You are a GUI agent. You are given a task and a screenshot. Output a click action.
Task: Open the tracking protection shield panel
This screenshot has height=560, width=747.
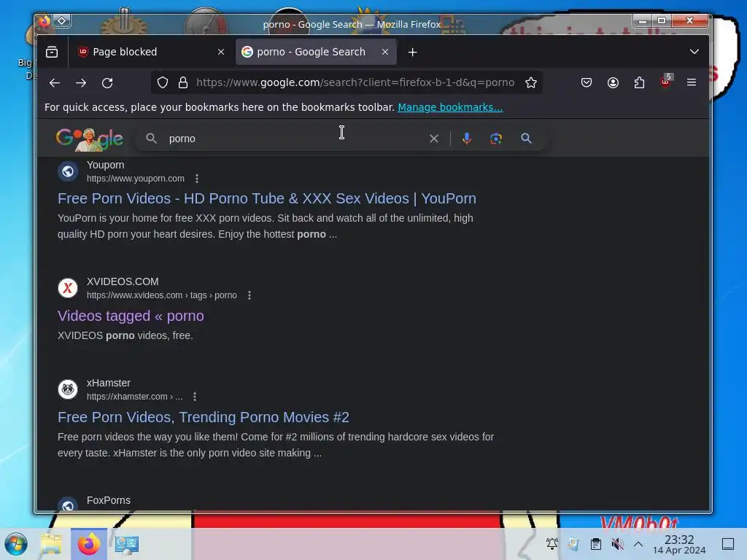tap(163, 83)
